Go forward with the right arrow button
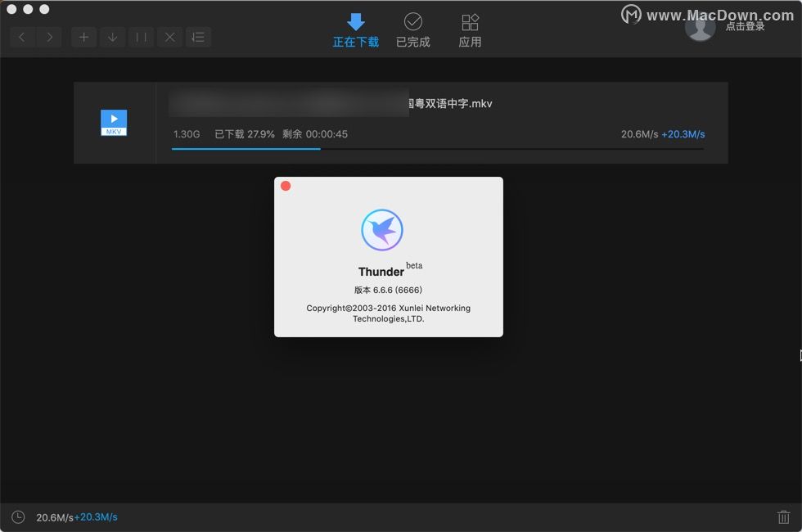Viewport: 802px width, 532px height. [x=49, y=37]
